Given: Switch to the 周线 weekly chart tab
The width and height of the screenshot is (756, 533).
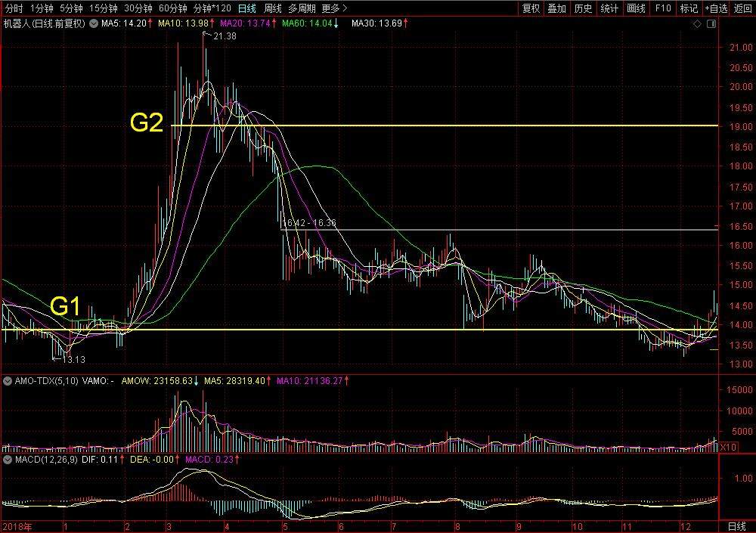Looking at the screenshot, I should (272, 8).
